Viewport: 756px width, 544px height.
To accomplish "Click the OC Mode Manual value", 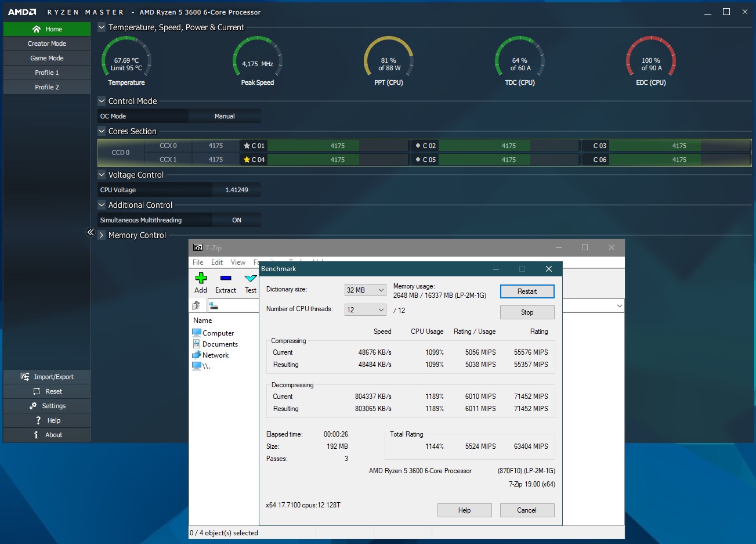I will (x=225, y=116).
